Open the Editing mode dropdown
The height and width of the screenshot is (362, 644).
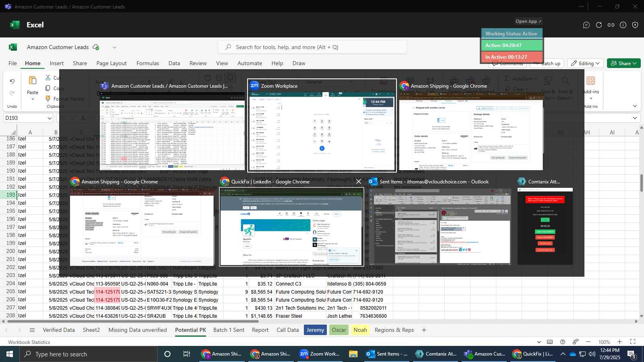(x=585, y=63)
